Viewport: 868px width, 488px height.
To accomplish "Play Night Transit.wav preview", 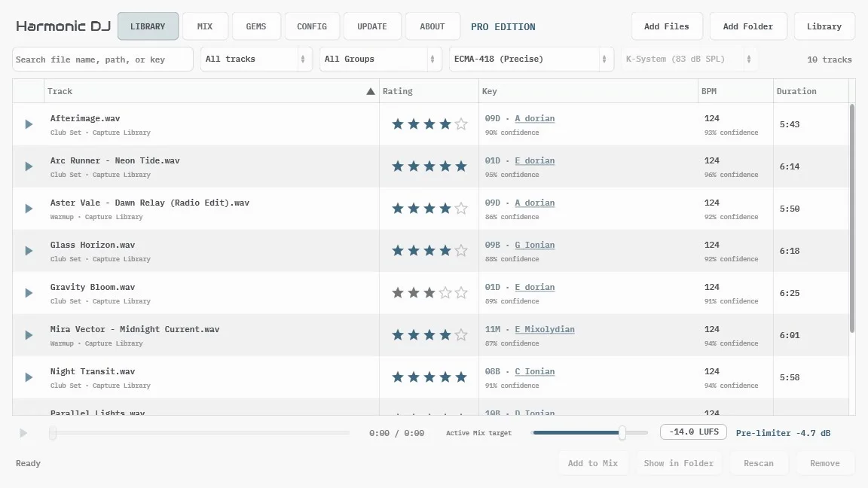I will coord(29,377).
